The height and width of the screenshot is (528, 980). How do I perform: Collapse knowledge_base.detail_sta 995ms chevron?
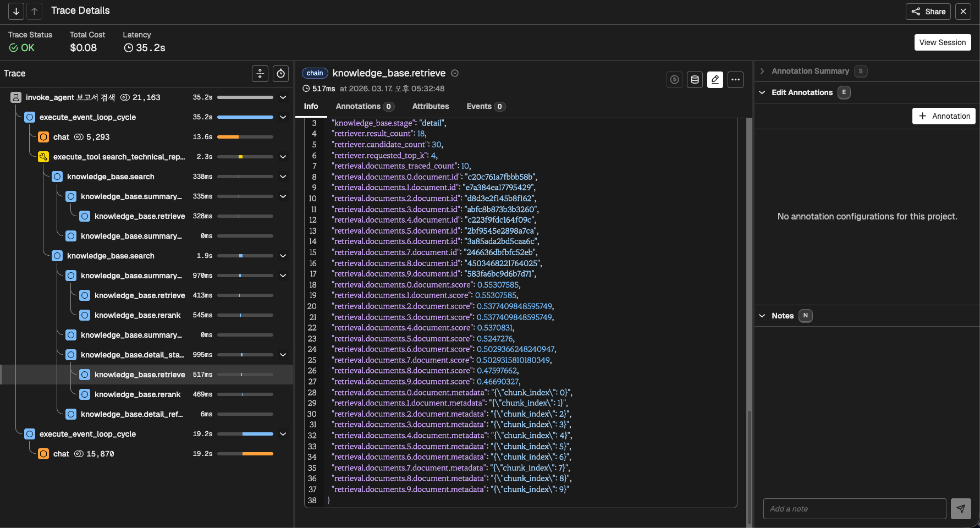283,355
